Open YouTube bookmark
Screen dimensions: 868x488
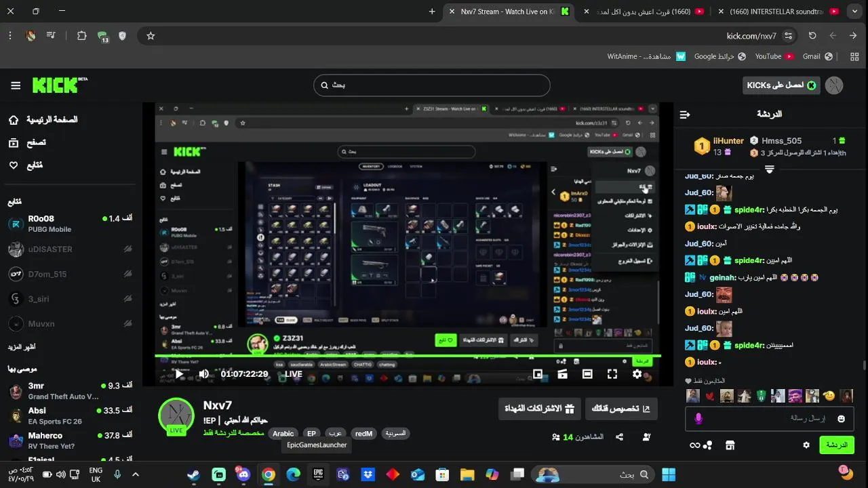[x=774, y=56]
